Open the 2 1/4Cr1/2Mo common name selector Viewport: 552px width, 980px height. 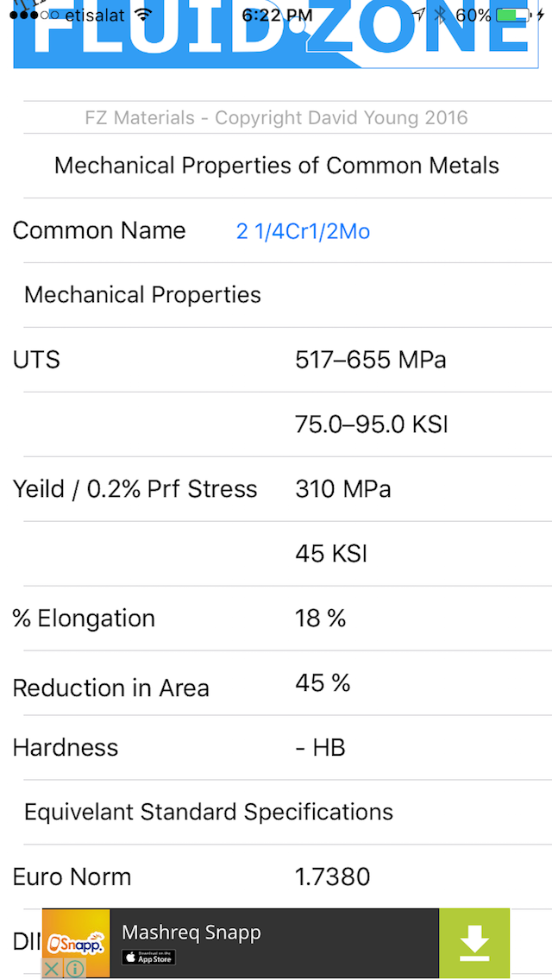point(304,231)
